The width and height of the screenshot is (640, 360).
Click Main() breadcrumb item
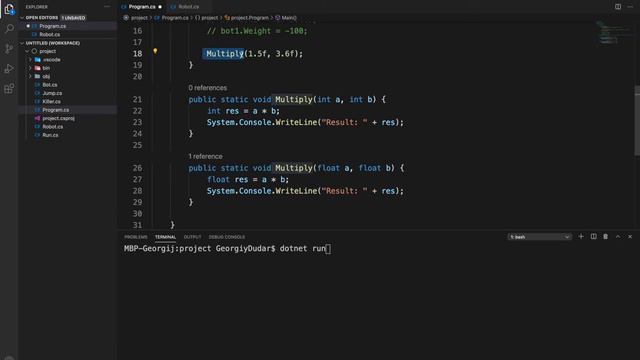289,18
